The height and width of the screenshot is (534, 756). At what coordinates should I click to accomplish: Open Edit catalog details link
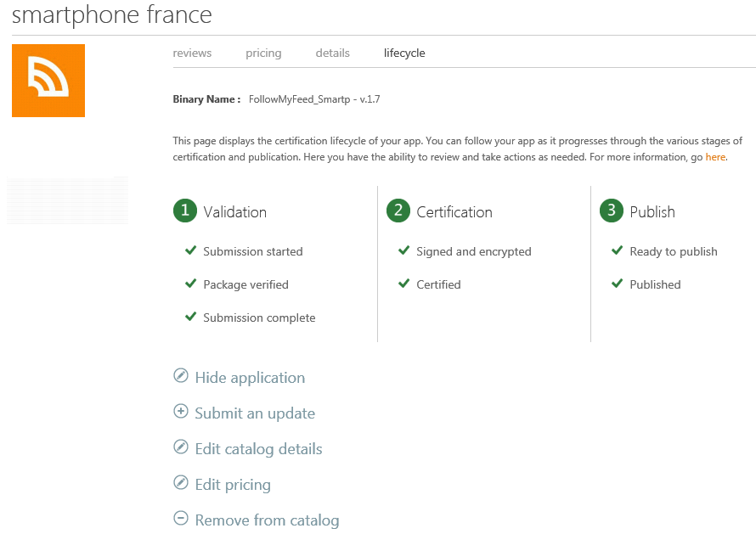[x=258, y=449]
